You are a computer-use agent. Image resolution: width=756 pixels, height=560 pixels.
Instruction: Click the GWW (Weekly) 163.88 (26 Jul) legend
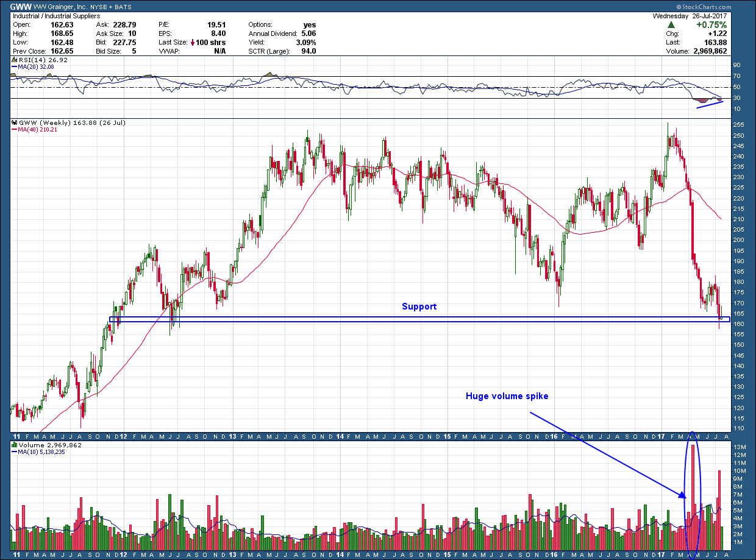(72, 122)
